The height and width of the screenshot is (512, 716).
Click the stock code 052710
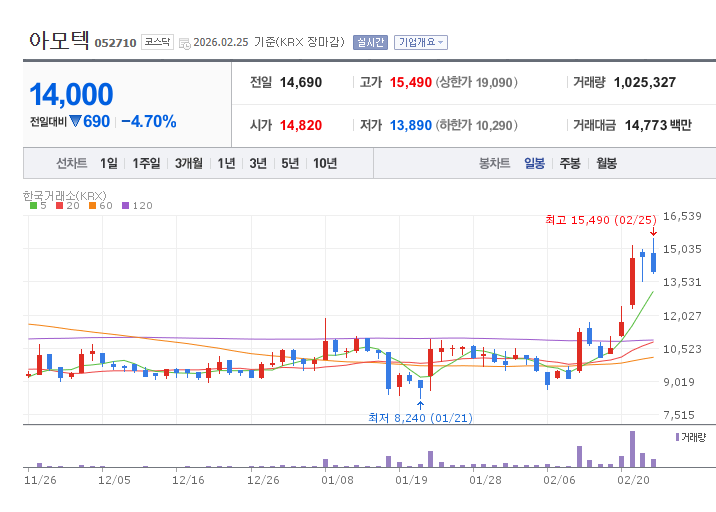pos(116,43)
